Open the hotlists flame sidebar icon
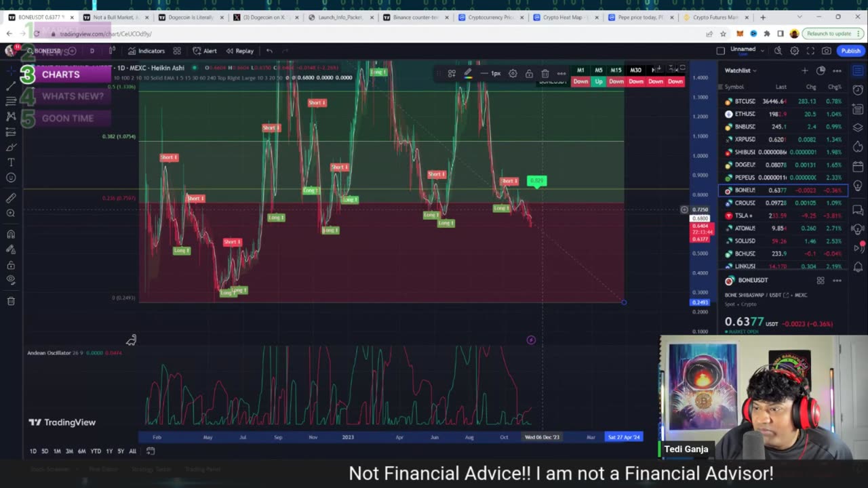 858,147
